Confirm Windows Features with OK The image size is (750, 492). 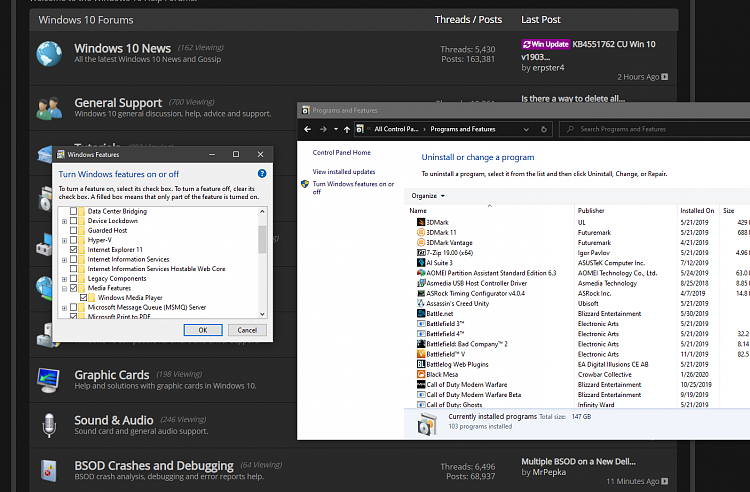(203, 330)
